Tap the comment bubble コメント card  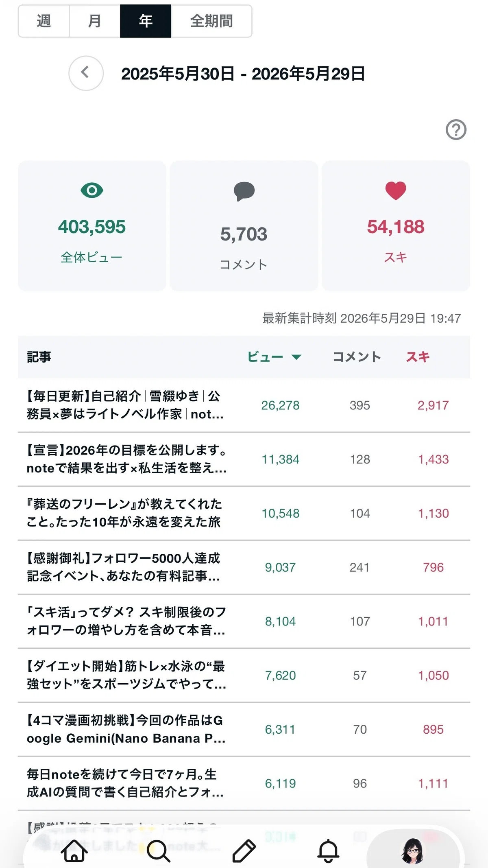point(244,226)
